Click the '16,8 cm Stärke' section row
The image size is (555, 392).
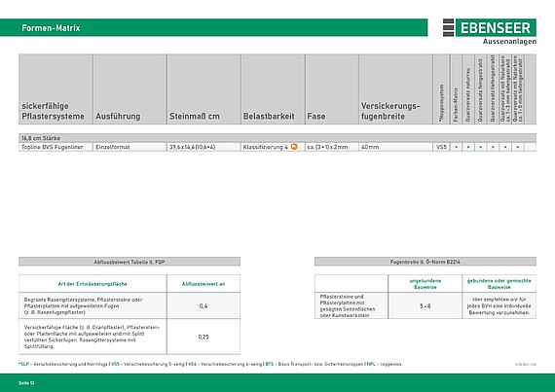(277, 138)
